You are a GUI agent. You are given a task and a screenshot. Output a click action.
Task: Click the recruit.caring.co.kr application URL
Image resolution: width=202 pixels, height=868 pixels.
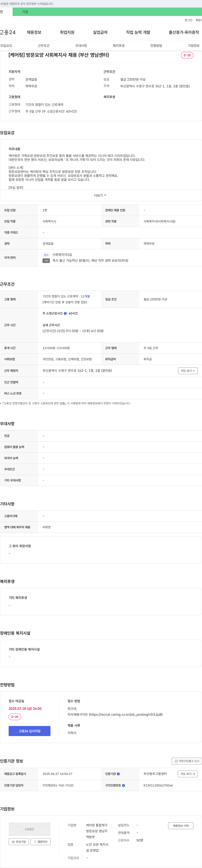(126, 714)
